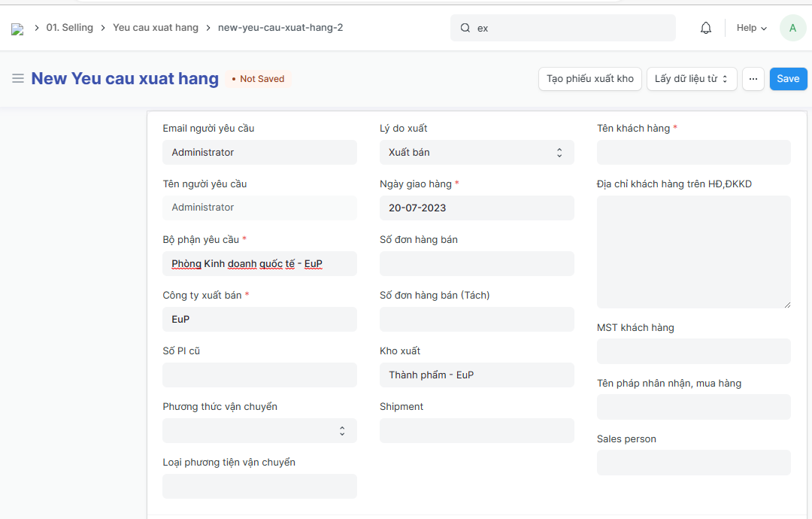Click the search magnifier icon
This screenshot has width=812, height=519.
465,28
